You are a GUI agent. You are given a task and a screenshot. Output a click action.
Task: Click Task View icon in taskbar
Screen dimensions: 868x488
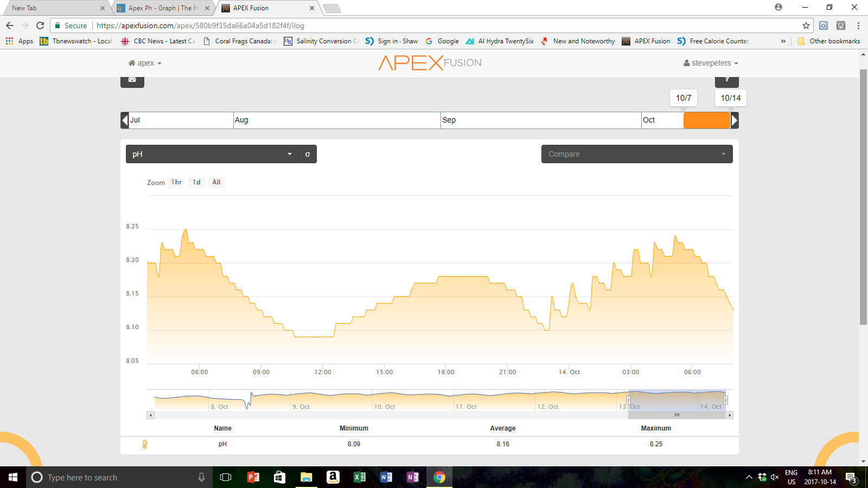point(226,477)
